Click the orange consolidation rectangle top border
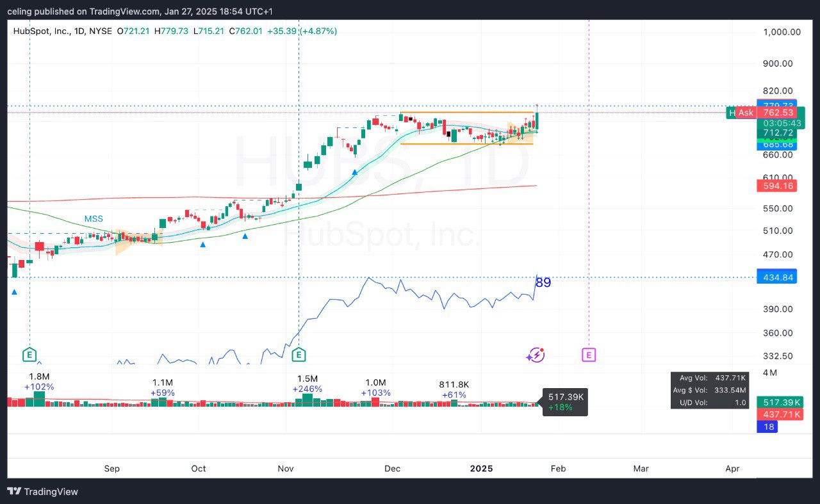This screenshot has width=820, height=504. tap(466, 113)
